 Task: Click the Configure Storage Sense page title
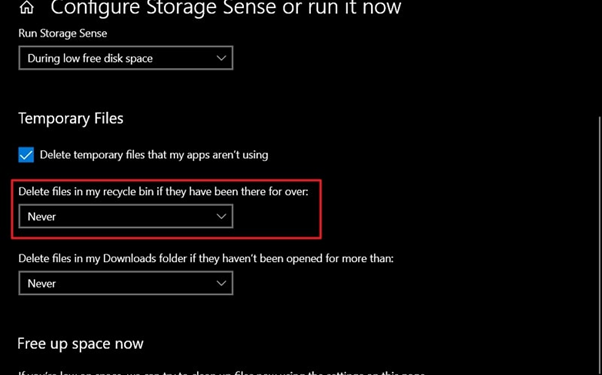(226, 7)
